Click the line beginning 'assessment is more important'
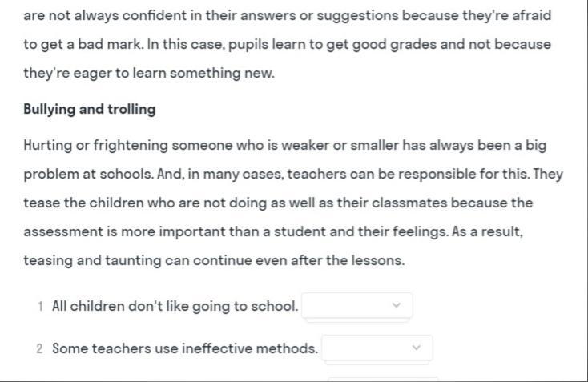This screenshot has width=588, height=382. click(x=273, y=231)
